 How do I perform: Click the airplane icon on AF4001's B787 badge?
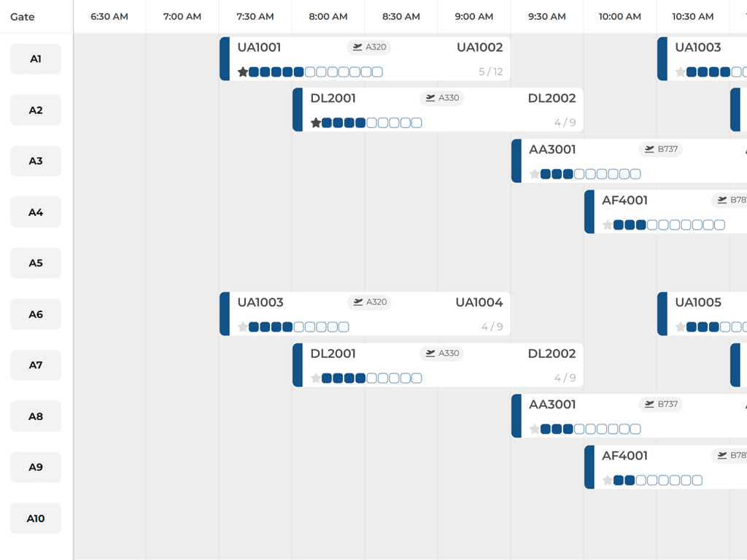coord(721,200)
